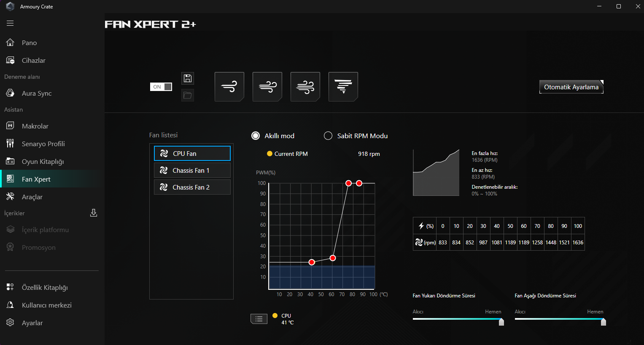Click the 1636 rpm table cell

pos(578,242)
